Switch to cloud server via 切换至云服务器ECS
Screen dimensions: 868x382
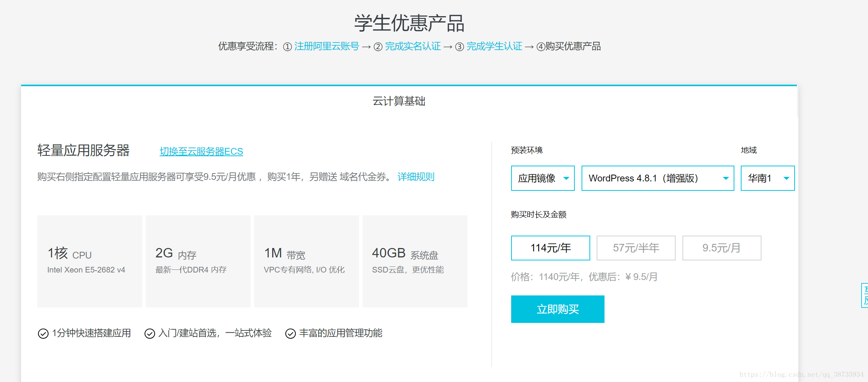tap(201, 151)
